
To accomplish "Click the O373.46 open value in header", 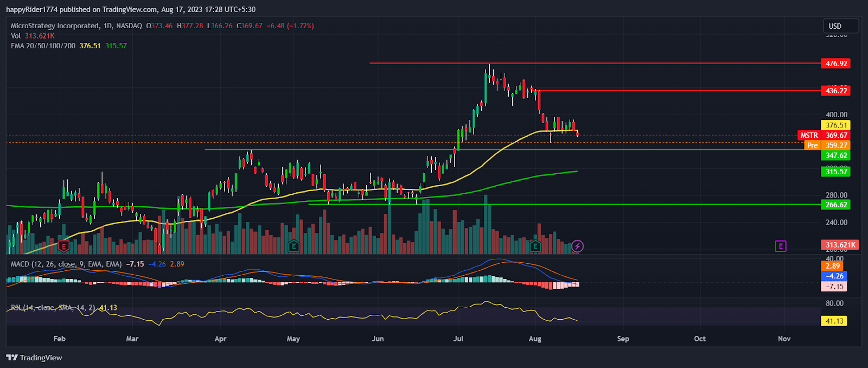I will coord(159,26).
